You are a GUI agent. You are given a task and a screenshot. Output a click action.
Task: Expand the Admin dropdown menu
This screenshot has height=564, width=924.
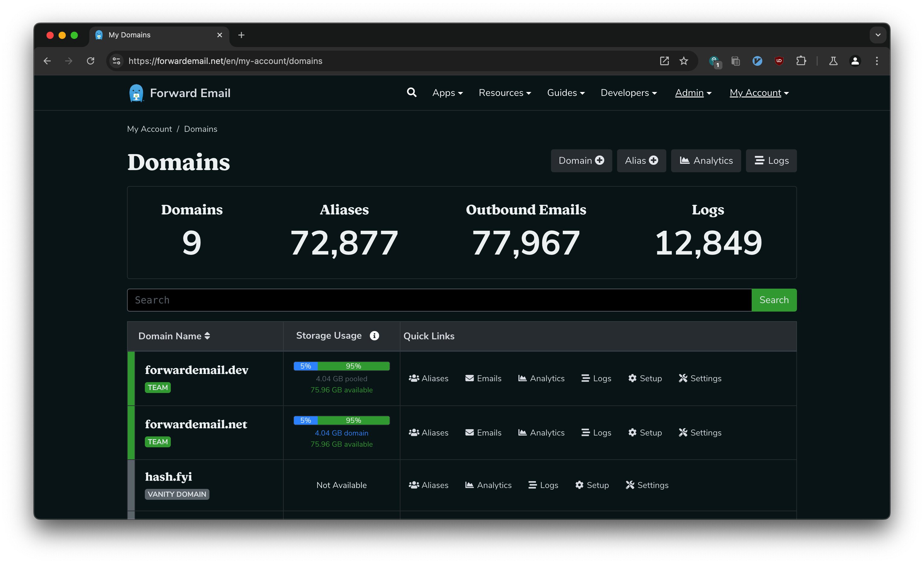click(x=693, y=93)
